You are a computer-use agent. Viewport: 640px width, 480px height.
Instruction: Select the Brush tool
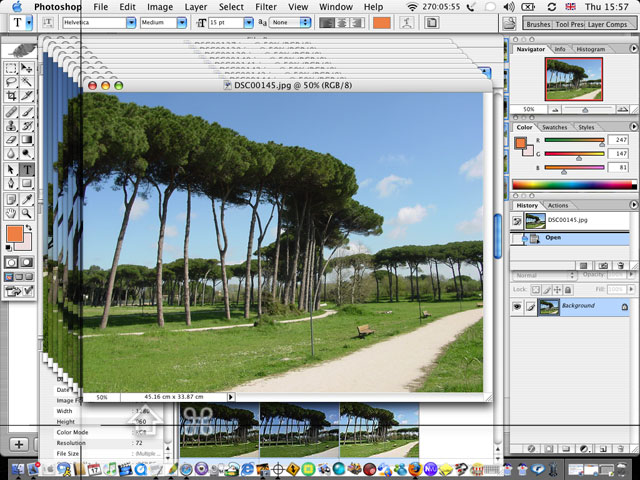tap(27, 111)
